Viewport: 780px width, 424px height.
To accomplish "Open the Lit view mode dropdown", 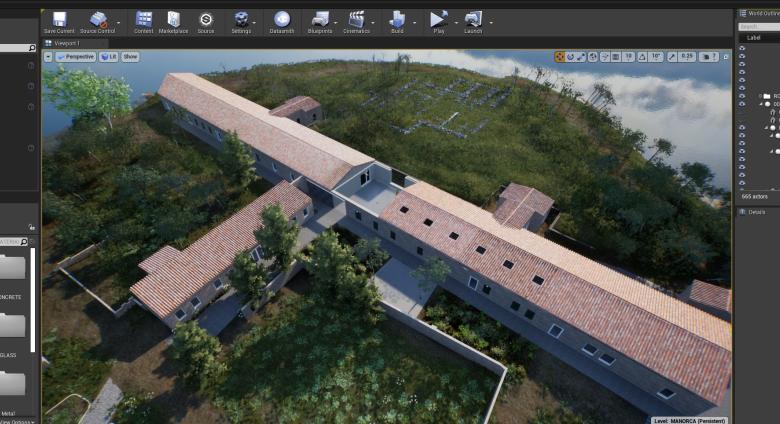I will click(x=108, y=57).
